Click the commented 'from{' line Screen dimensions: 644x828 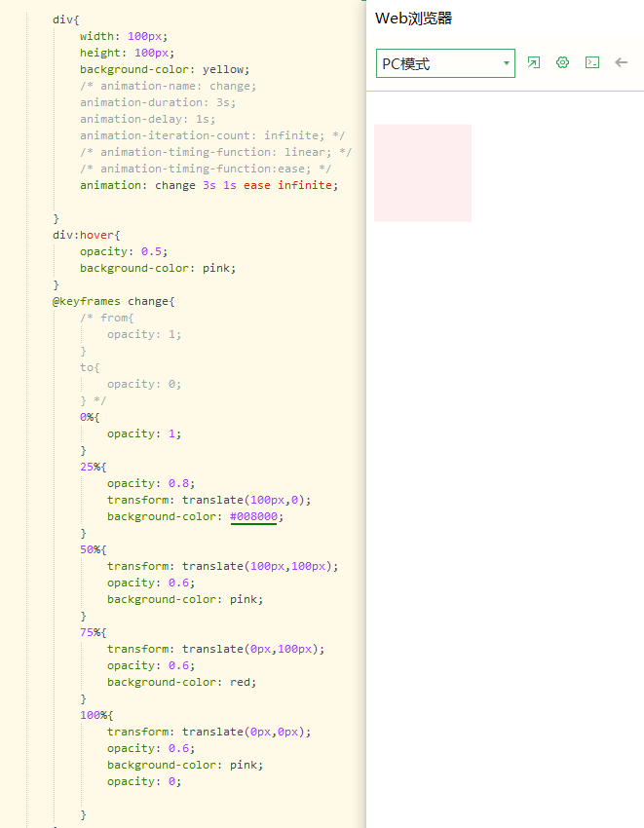107,318
